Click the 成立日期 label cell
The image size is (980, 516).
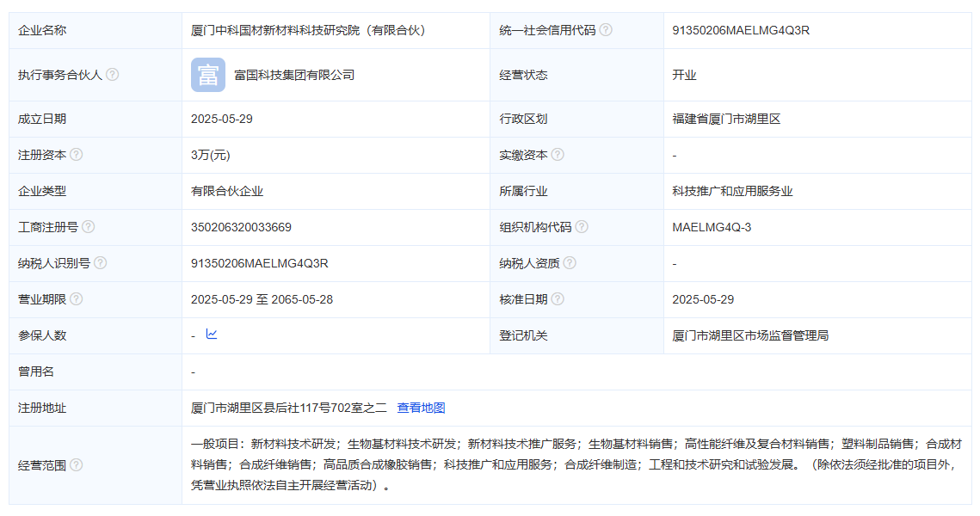pos(96,119)
